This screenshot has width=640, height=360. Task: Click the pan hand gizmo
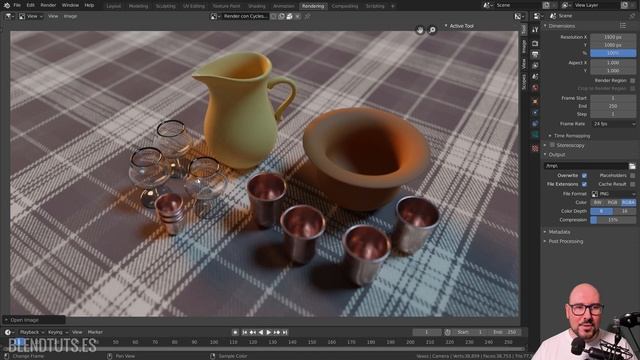pos(420,30)
